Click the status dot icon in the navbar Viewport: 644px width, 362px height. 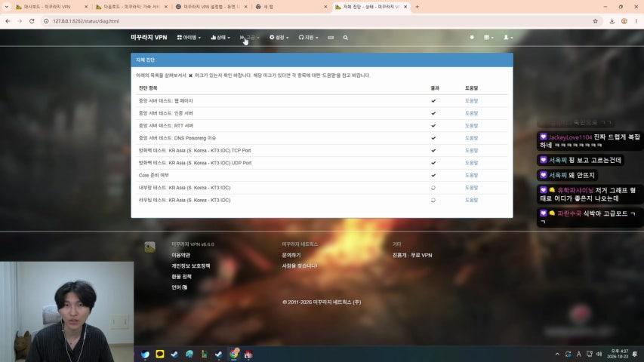click(472, 38)
